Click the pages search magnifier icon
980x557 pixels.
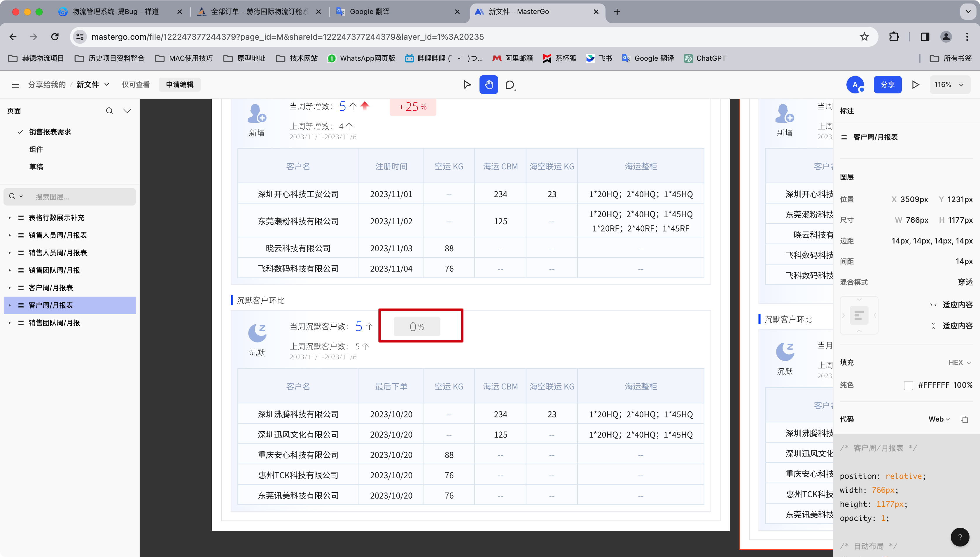click(x=109, y=111)
